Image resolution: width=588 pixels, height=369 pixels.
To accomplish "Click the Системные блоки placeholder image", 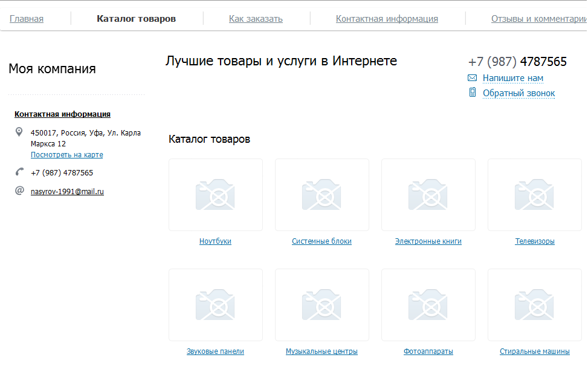I will point(322,194).
